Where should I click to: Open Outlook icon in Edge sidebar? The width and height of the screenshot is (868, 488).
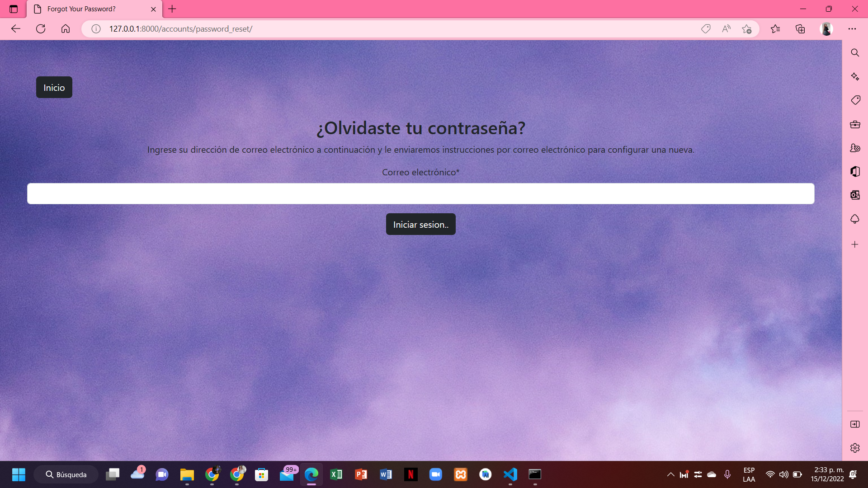point(854,195)
